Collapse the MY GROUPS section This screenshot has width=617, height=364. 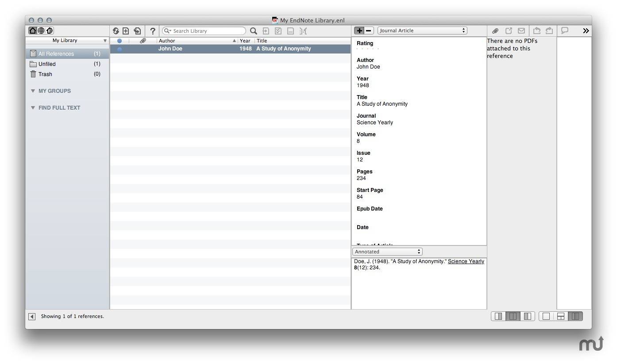pos(33,91)
